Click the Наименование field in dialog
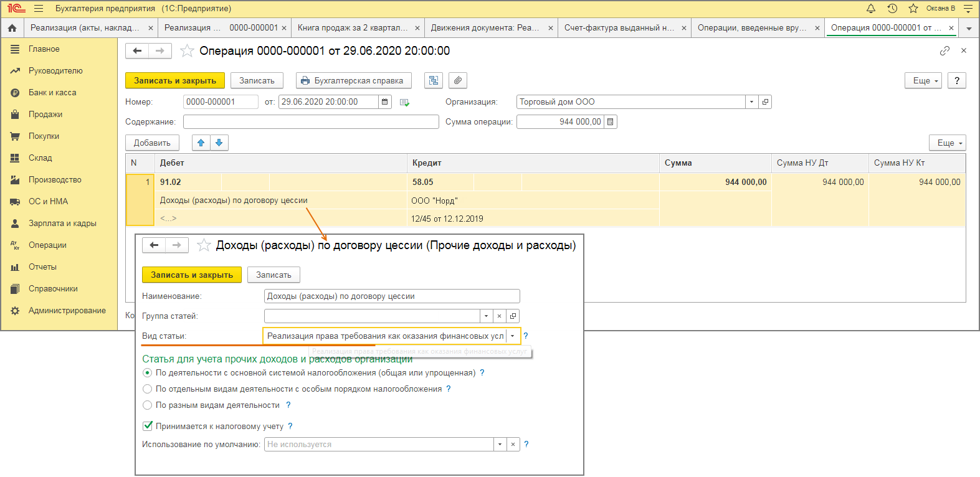 pyautogui.click(x=392, y=296)
